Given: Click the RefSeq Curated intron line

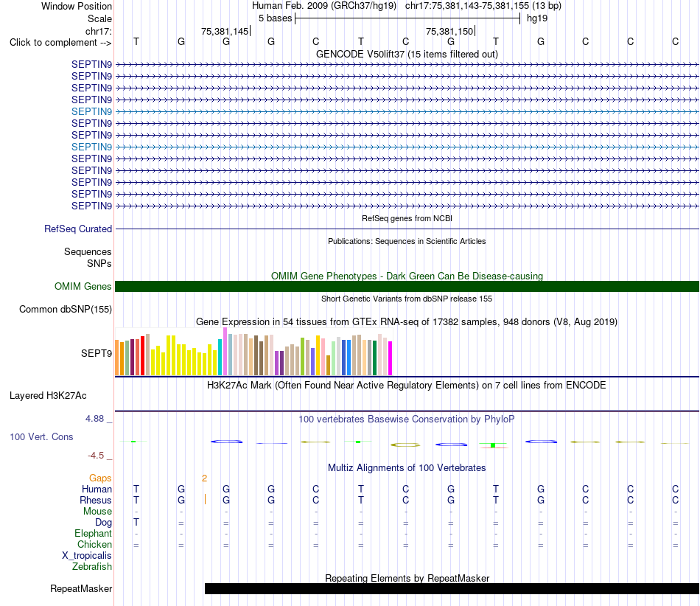Looking at the screenshot, I should (407, 229).
